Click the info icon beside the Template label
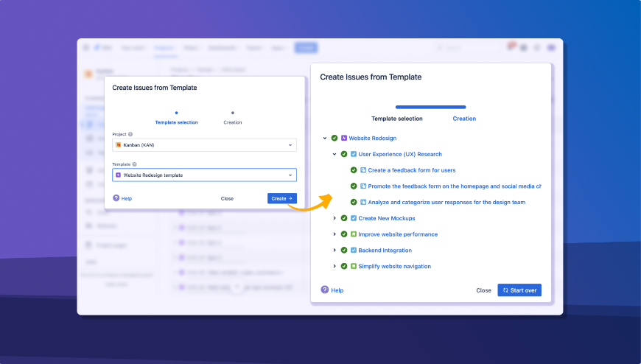Image resolution: width=641 pixels, height=364 pixels. pos(135,164)
